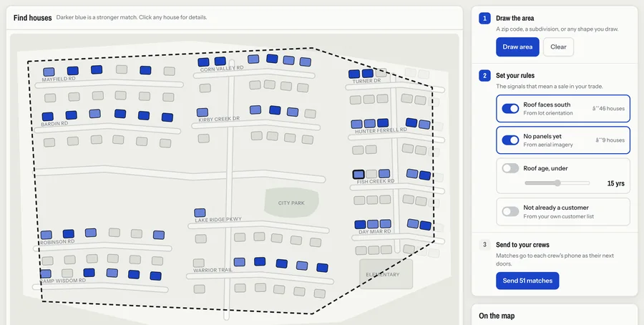Click the 'On the map' heading
644x325 pixels.
497,316
